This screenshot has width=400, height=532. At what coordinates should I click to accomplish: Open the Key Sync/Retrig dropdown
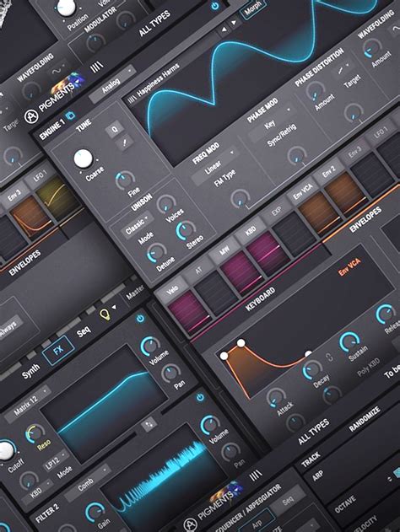[271, 125]
